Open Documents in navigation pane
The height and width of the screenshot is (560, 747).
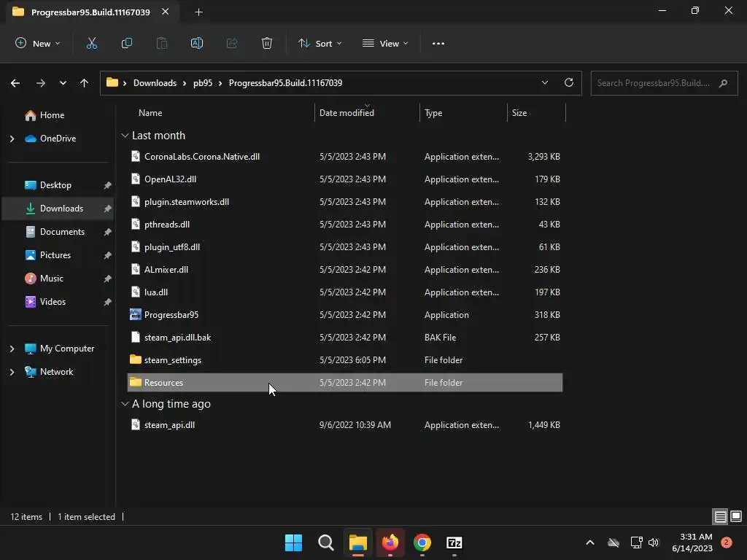click(x=62, y=232)
